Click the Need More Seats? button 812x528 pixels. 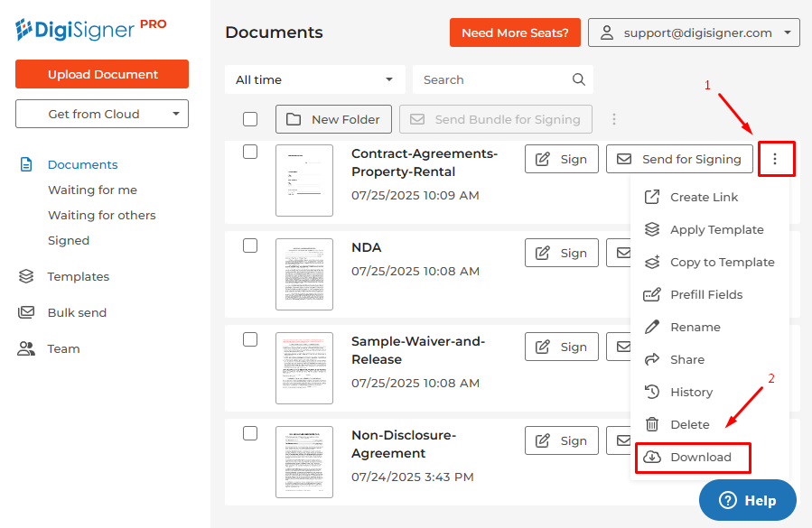[515, 32]
